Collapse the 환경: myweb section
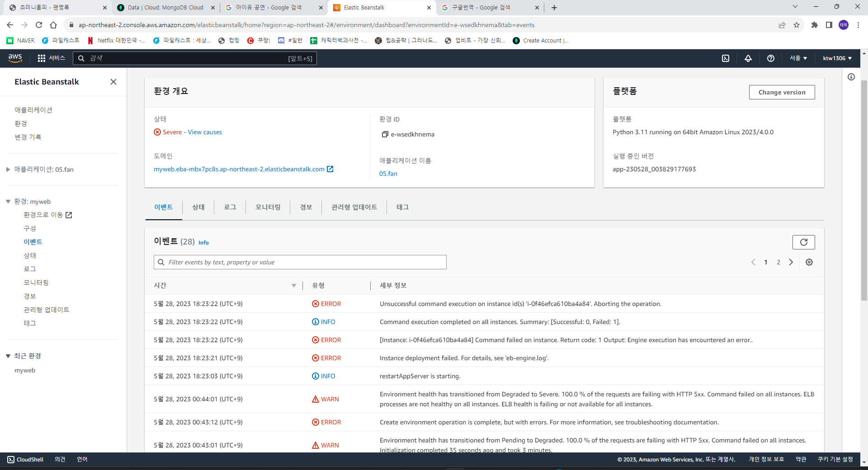Image resolution: width=868 pixels, height=470 pixels. (x=8, y=202)
